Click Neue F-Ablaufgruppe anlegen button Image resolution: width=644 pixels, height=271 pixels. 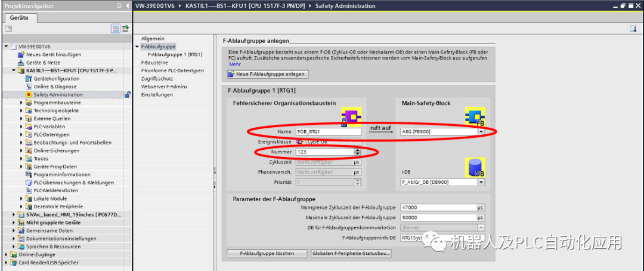(x=267, y=74)
